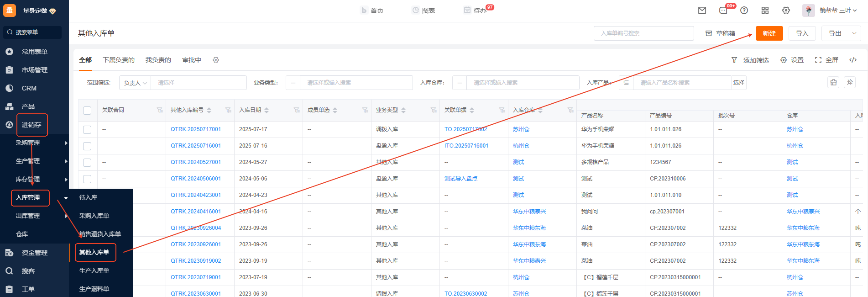
Task: Check the row QTRK.20240527001 checkbox
Action: point(87,163)
